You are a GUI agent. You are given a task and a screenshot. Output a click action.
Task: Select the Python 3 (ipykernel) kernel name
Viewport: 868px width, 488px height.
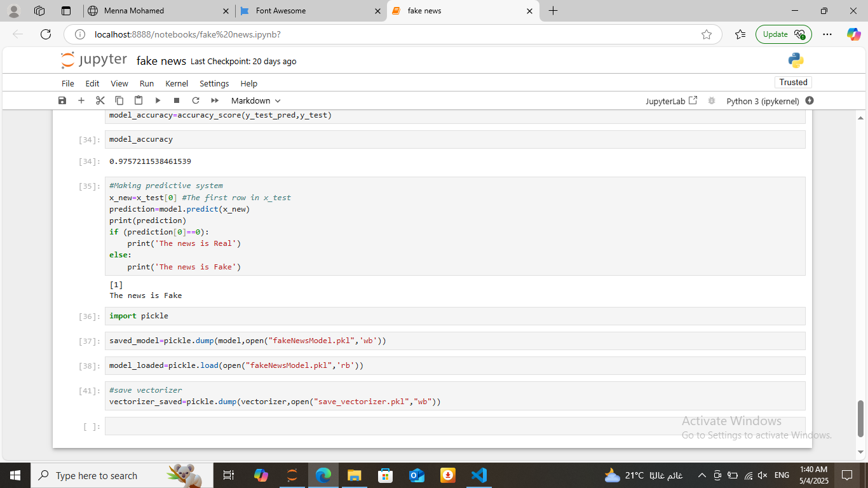pos(763,101)
